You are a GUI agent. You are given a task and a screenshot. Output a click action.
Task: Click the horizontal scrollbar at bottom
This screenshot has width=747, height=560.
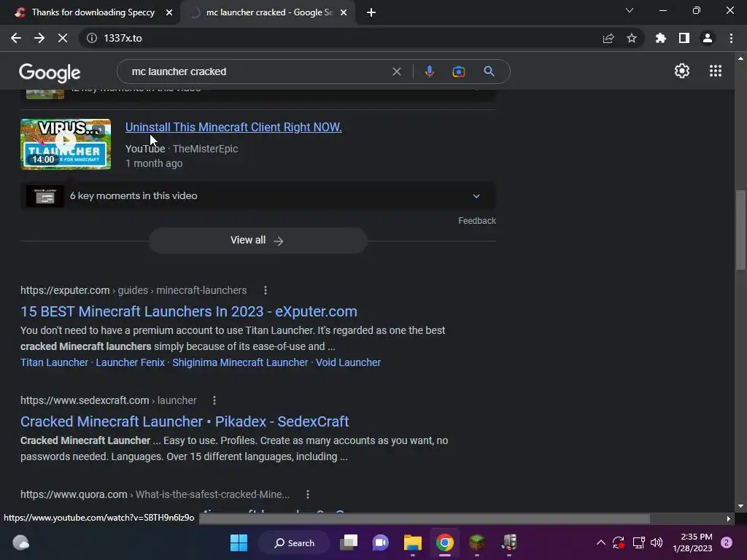(x=424, y=518)
